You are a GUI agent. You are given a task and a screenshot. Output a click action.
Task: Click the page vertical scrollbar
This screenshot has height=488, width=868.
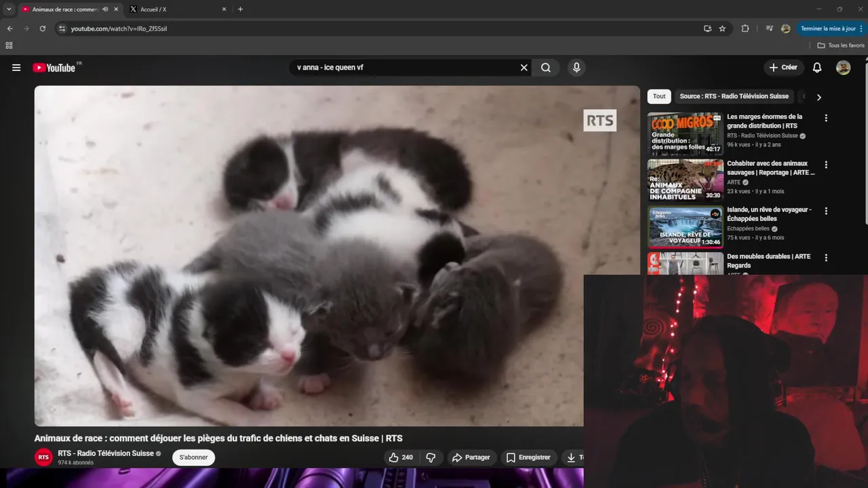coord(865,142)
